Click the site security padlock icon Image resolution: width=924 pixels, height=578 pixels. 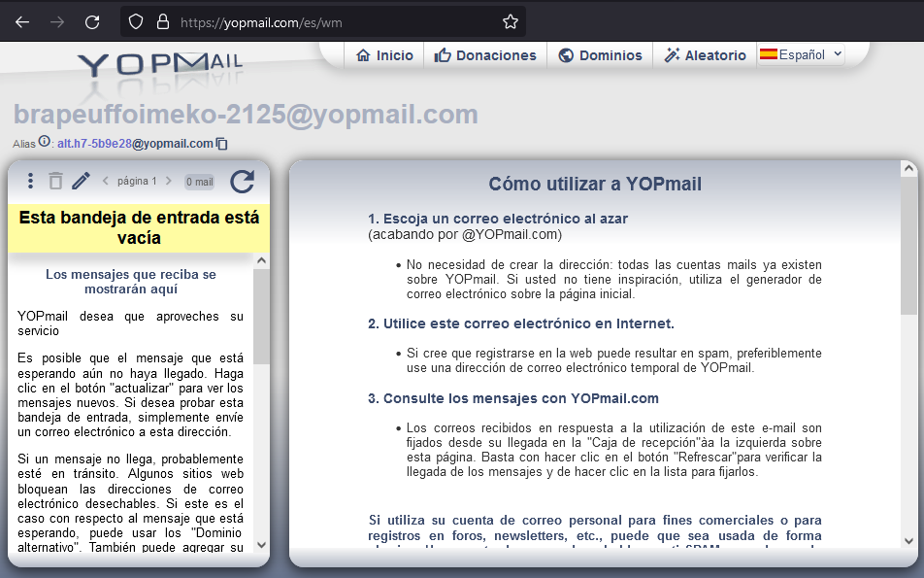(162, 21)
